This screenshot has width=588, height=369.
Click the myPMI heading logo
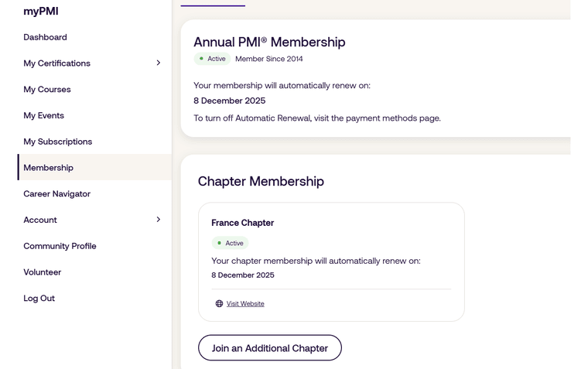click(41, 12)
